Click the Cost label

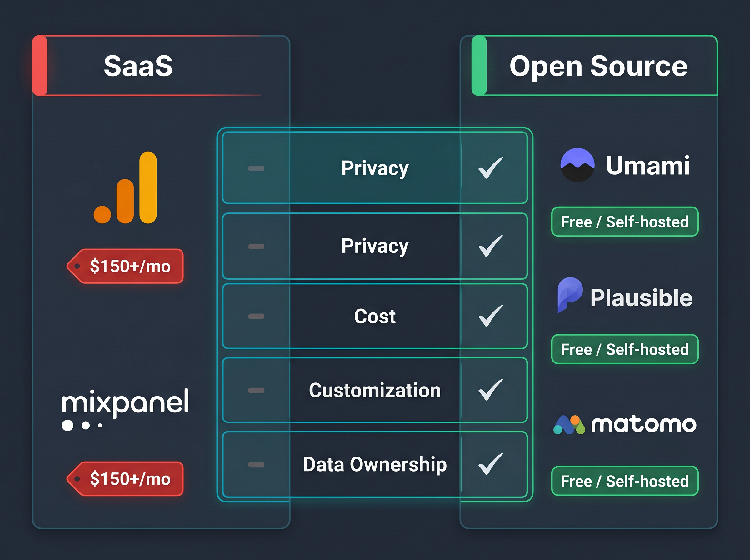point(375,316)
